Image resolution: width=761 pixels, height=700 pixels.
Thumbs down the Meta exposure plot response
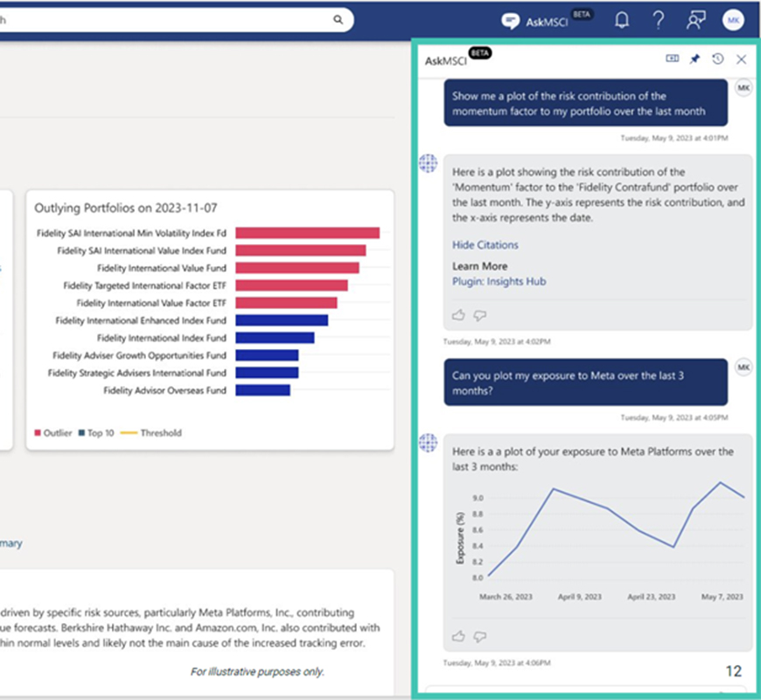coord(479,636)
